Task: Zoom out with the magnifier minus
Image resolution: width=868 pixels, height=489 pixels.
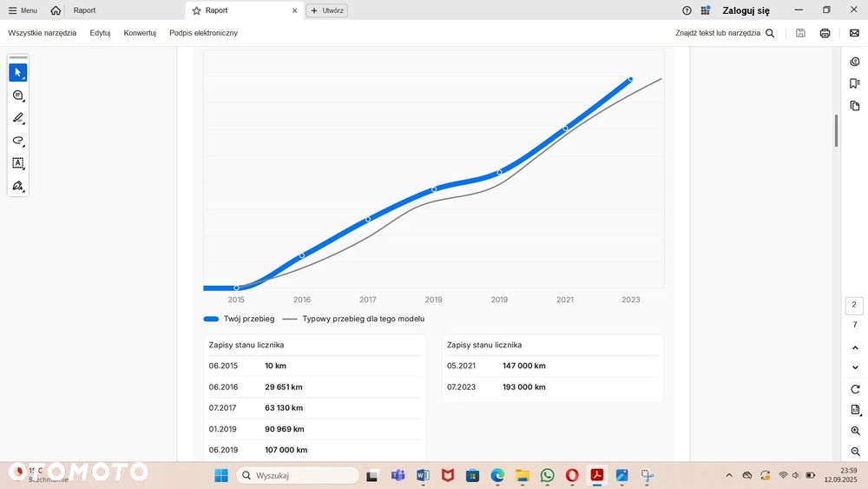Action: point(855,452)
